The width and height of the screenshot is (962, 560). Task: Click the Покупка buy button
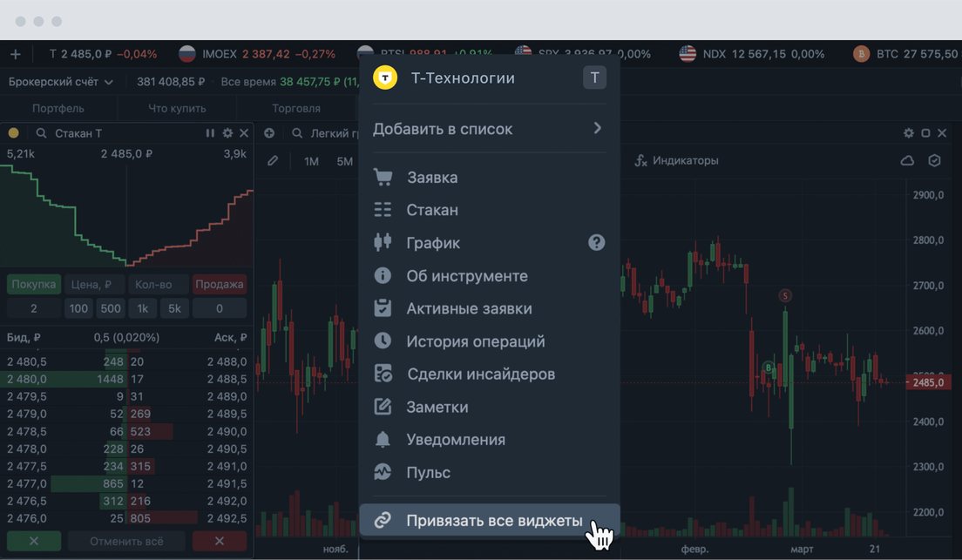[34, 285]
